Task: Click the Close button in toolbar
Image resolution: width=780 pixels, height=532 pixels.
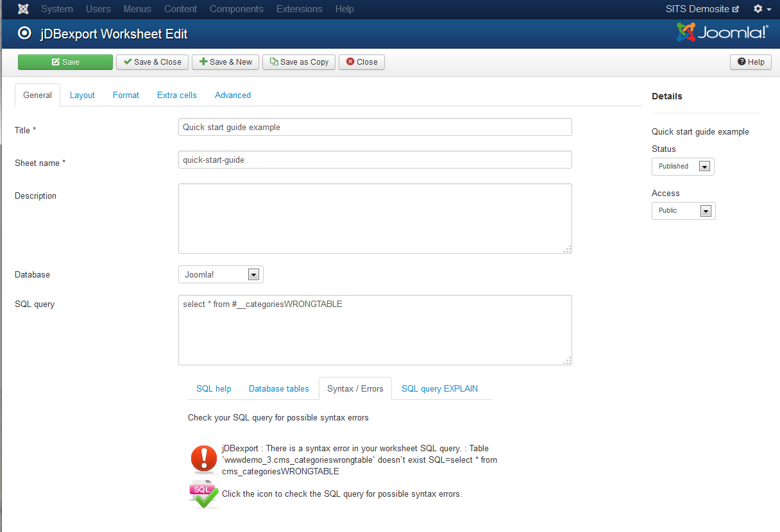Action: pyautogui.click(x=362, y=62)
